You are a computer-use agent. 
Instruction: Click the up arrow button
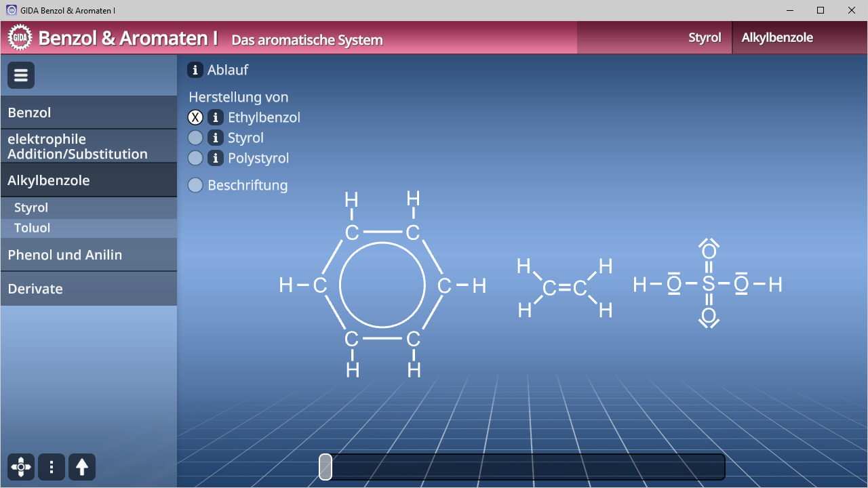(82, 467)
